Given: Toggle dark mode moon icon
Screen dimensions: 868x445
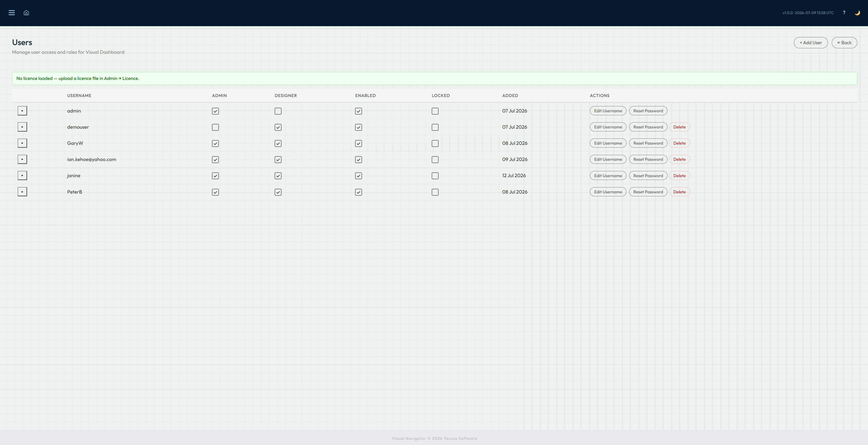Looking at the screenshot, I should click(857, 13).
